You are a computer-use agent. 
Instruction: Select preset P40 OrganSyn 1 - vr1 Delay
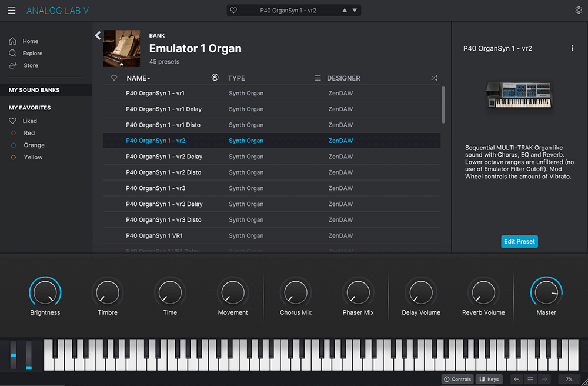click(272, 109)
